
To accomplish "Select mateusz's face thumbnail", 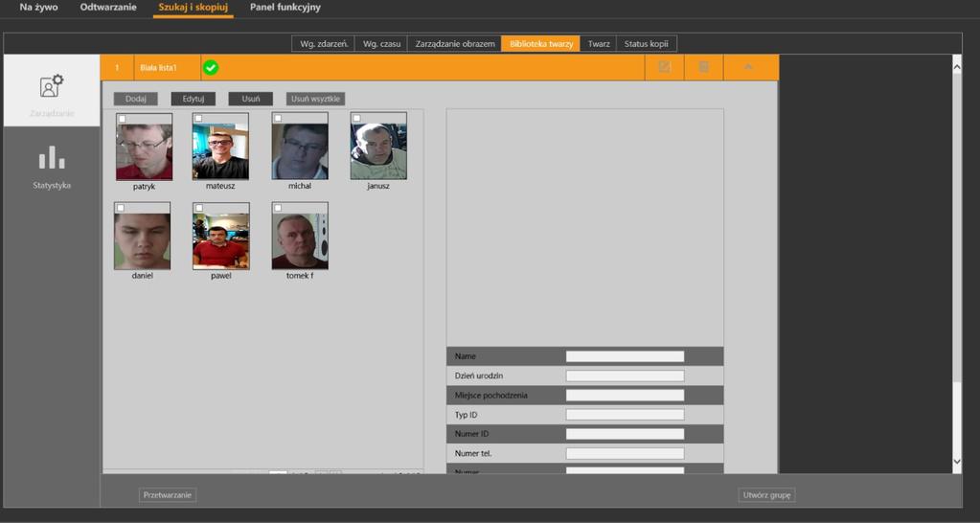I will coord(220,147).
